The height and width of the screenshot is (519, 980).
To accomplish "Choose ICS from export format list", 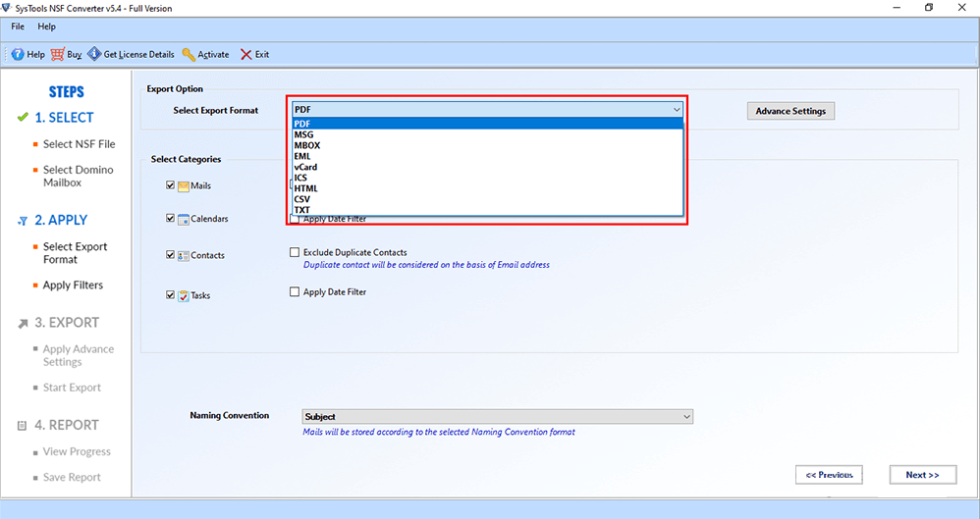I will (487, 178).
